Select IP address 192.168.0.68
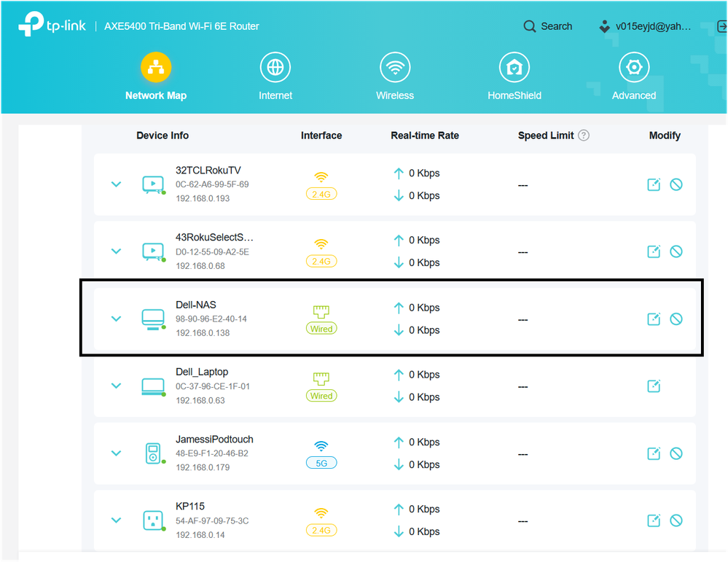Image resolution: width=728 pixels, height=562 pixels. point(200,265)
